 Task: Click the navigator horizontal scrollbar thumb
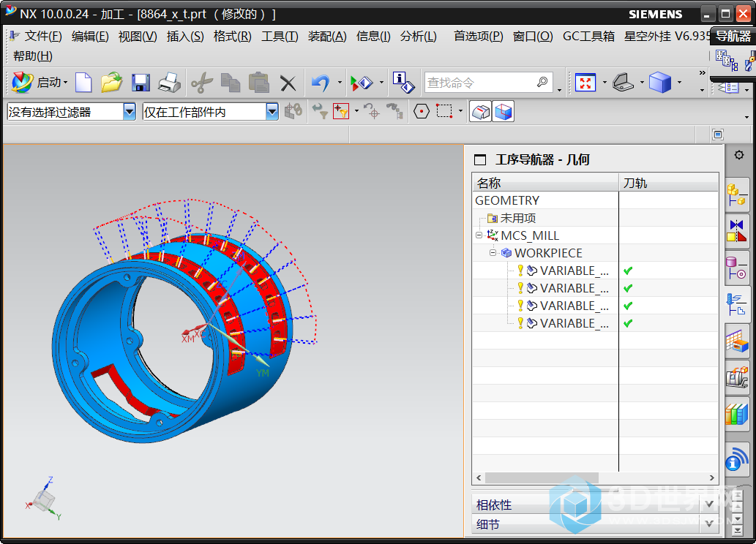542,477
